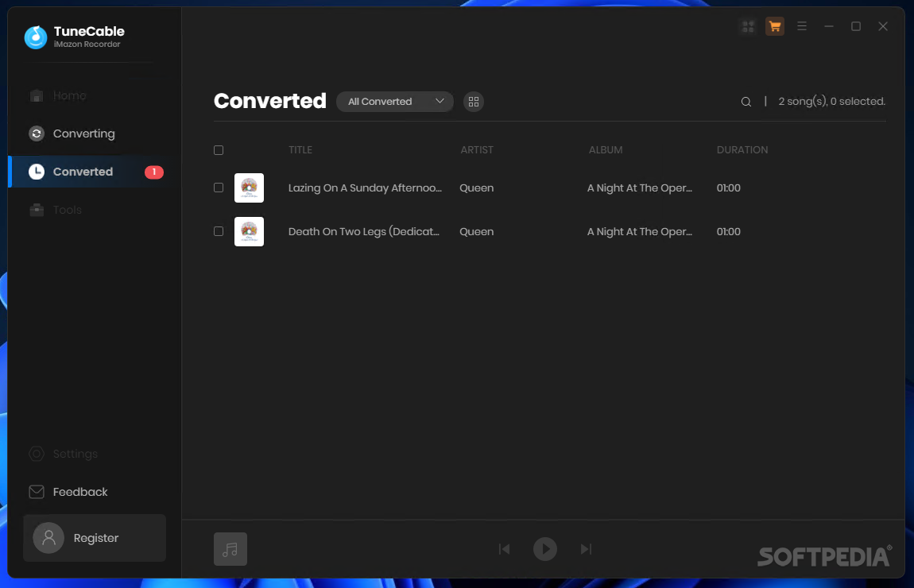Expand the All Converted filter dropdown
This screenshot has width=914, height=588.
coord(395,102)
